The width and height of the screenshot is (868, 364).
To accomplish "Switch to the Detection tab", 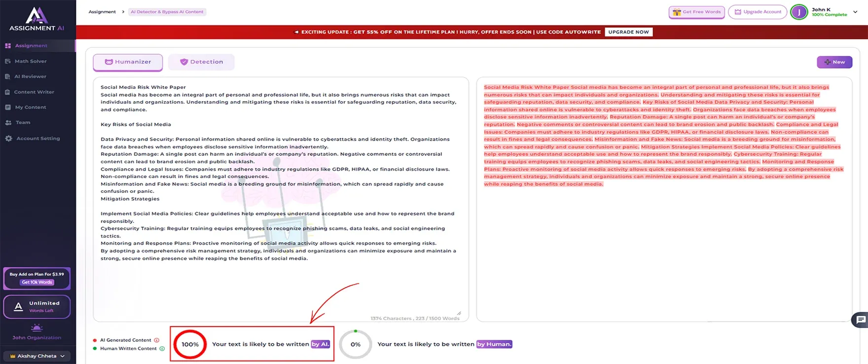I will [x=201, y=62].
